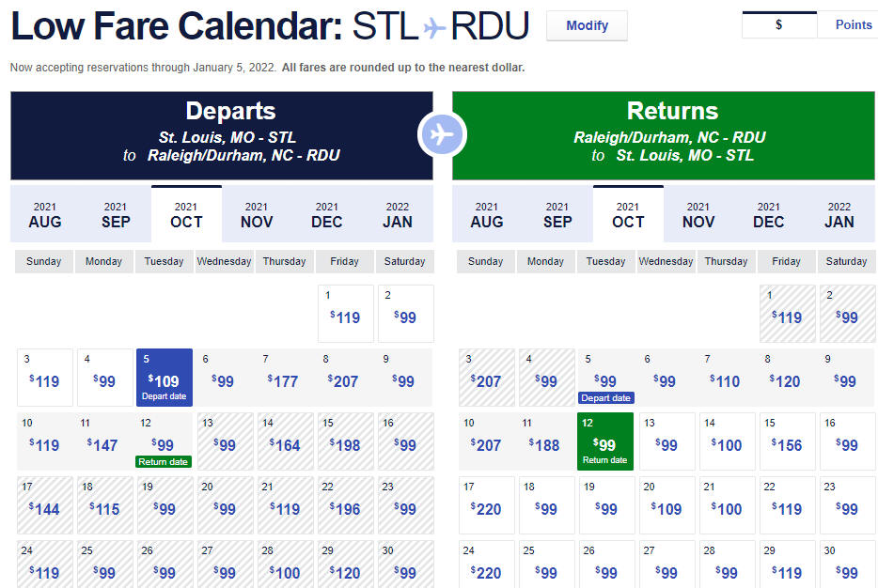Screen dimensions: 878x588
Task: Open the 2021 DEC return month tab
Action: 768,215
